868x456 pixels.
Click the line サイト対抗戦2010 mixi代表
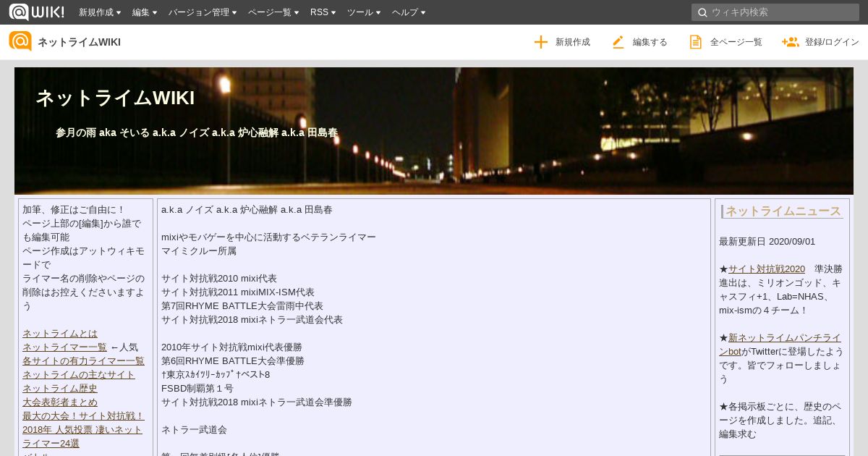click(x=219, y=279)
